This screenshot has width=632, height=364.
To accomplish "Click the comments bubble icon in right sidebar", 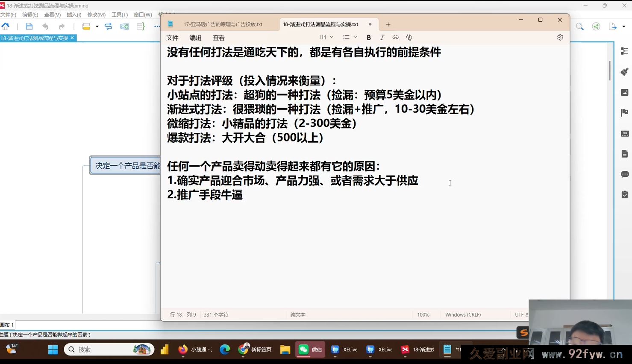I will [x=624, y=174].
